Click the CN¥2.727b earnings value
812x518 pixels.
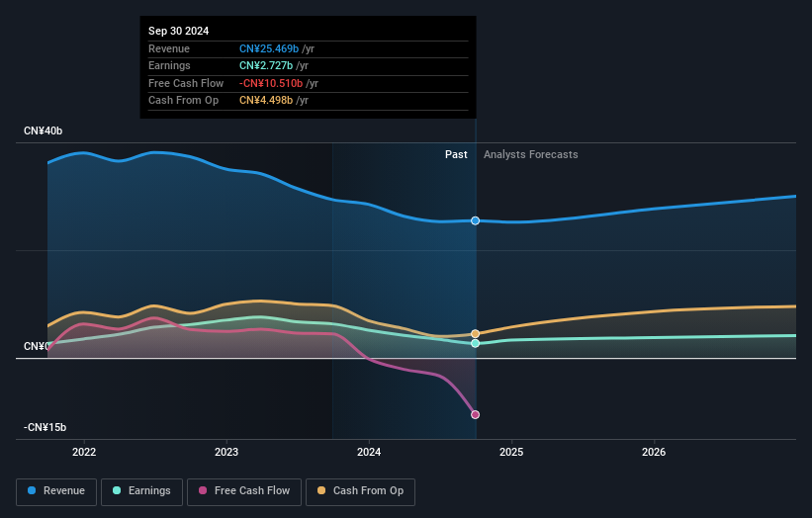tap(266, 65)
